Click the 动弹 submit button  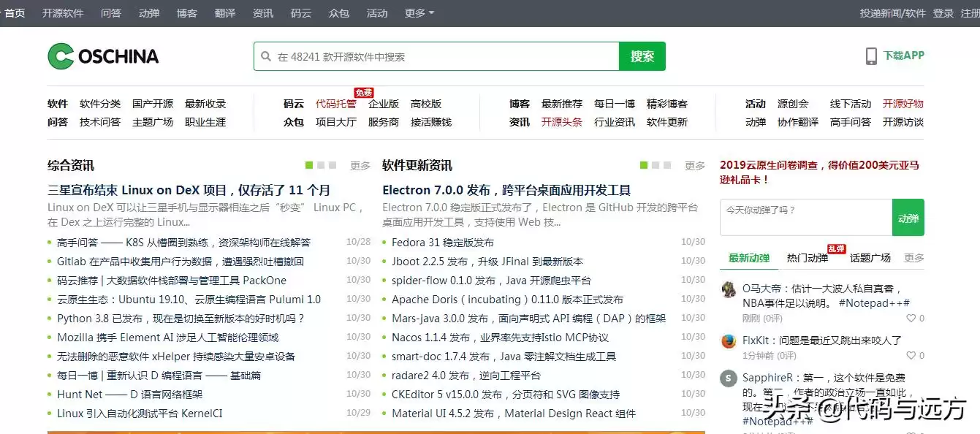(908, 217)
